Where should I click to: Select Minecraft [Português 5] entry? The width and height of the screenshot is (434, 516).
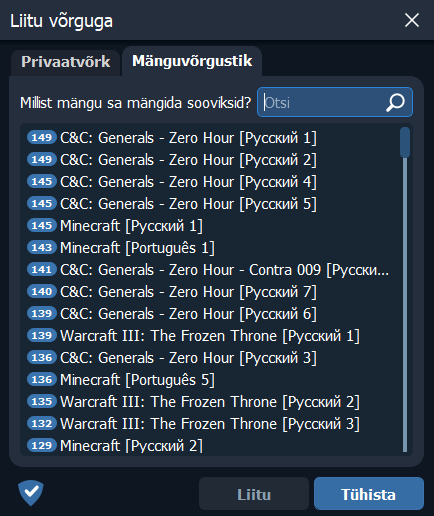211,380
